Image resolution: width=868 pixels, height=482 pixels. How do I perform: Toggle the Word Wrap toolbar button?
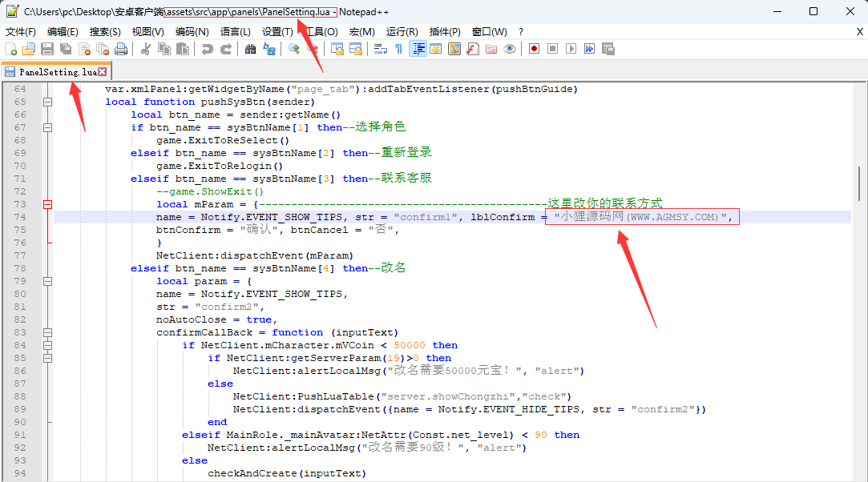[381, 49]
